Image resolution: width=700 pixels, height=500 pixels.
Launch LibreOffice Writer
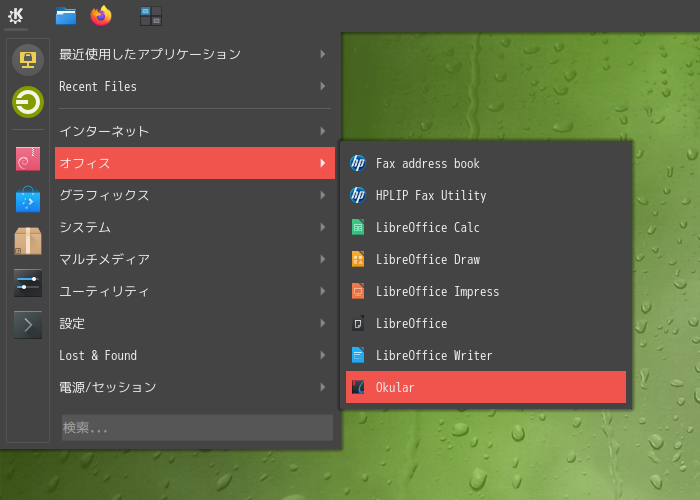(x=486, y=355)
